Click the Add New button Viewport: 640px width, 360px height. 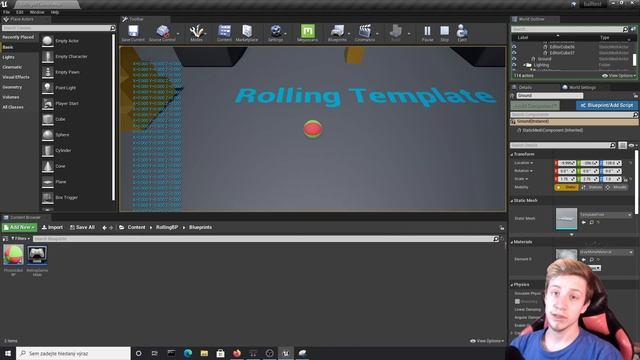19,227
